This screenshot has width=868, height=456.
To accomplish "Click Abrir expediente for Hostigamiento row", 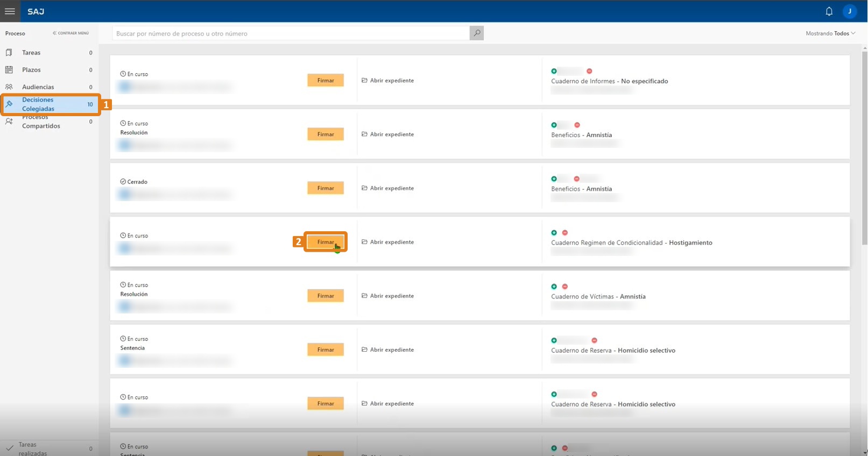I will [x=388, y=242].
